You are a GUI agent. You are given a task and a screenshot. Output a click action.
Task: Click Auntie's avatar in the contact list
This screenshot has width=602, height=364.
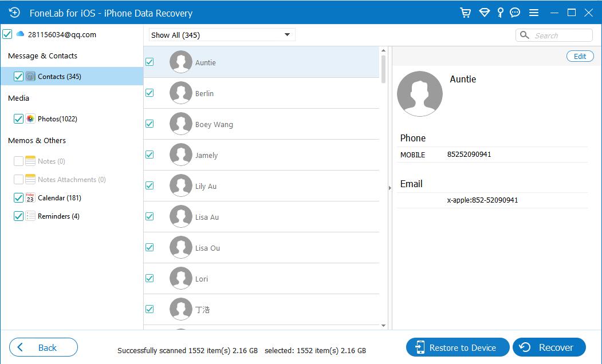(x=181, y=62)
